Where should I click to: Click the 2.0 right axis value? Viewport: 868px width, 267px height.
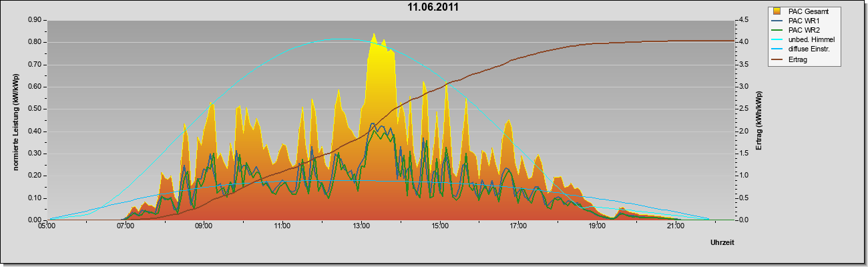pos(742,131)
